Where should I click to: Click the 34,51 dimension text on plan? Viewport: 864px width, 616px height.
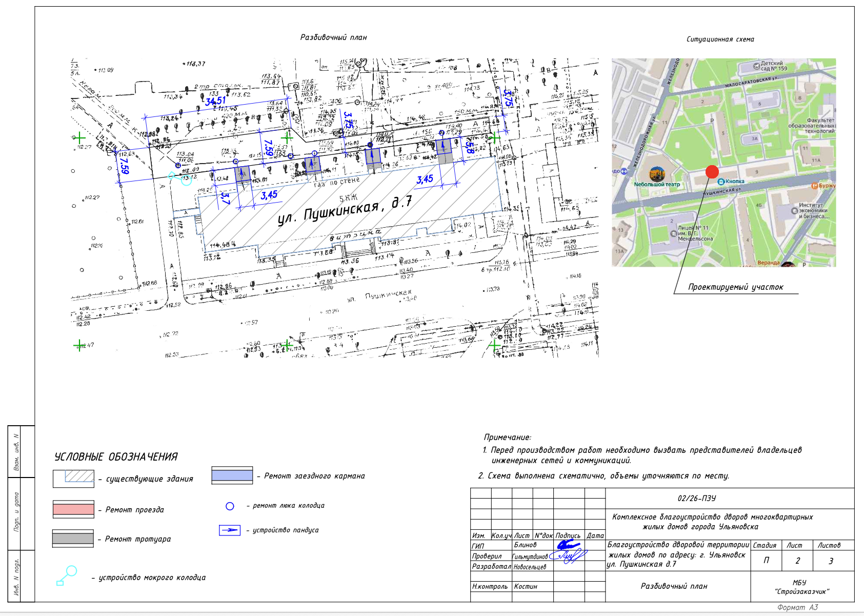pyautogui.click(x=215, y=101)
